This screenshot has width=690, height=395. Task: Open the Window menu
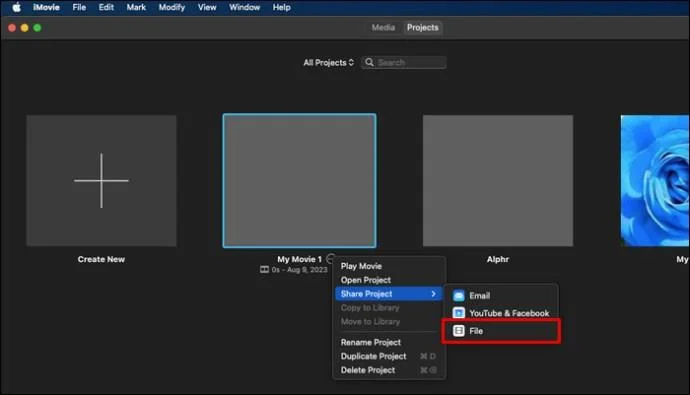(244, 7)
